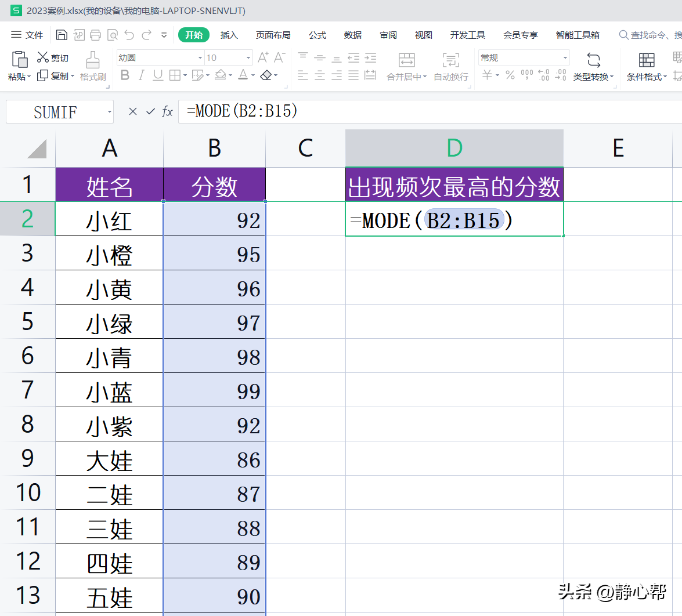Open the Smart Toolbox (智能工具箱) tab

pos(578,35)
